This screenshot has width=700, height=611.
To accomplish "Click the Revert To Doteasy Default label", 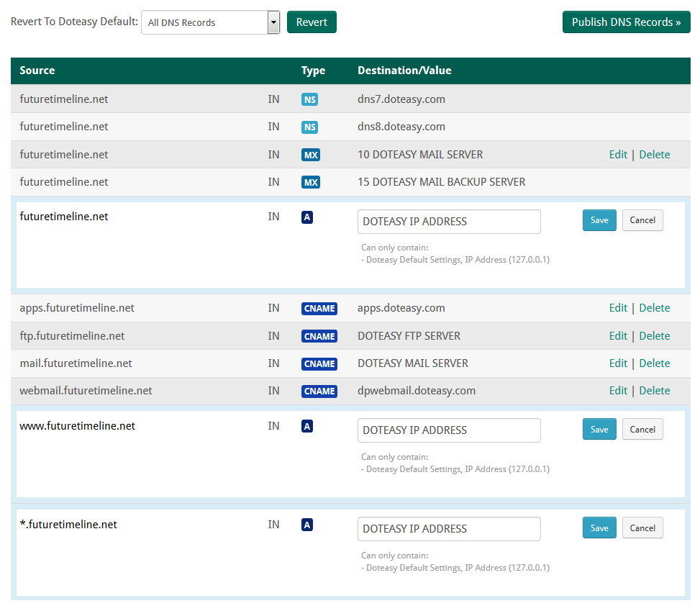I will point(74,22).
